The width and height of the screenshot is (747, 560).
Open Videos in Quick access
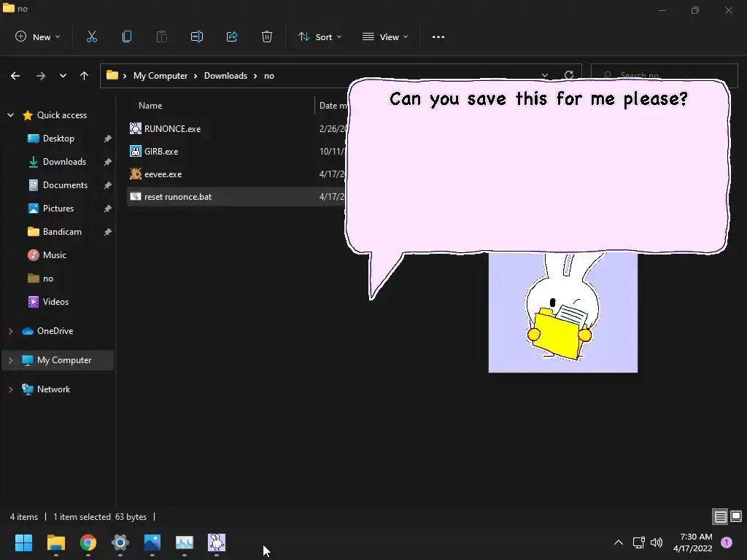(55, 302)
